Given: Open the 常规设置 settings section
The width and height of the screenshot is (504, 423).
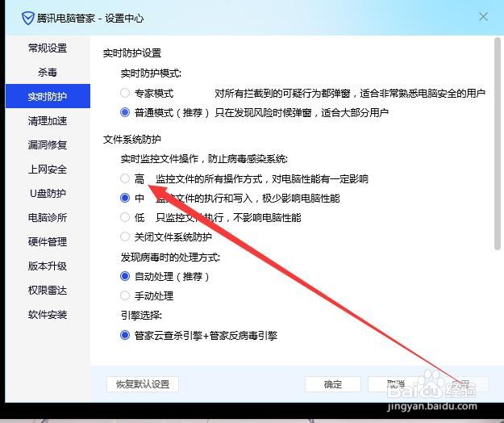Looking at the screenshot, I should pyautogui.click(x=48, y=48).
